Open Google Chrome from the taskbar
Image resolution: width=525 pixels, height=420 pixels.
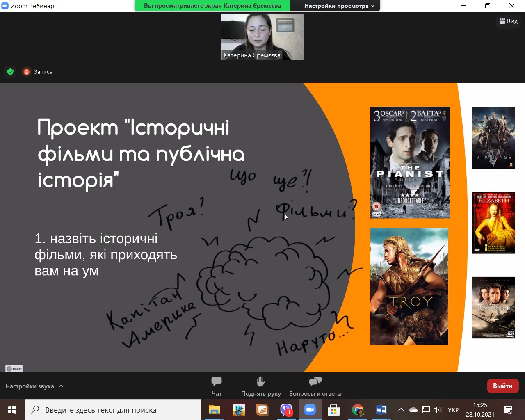[x=357, y=410]
